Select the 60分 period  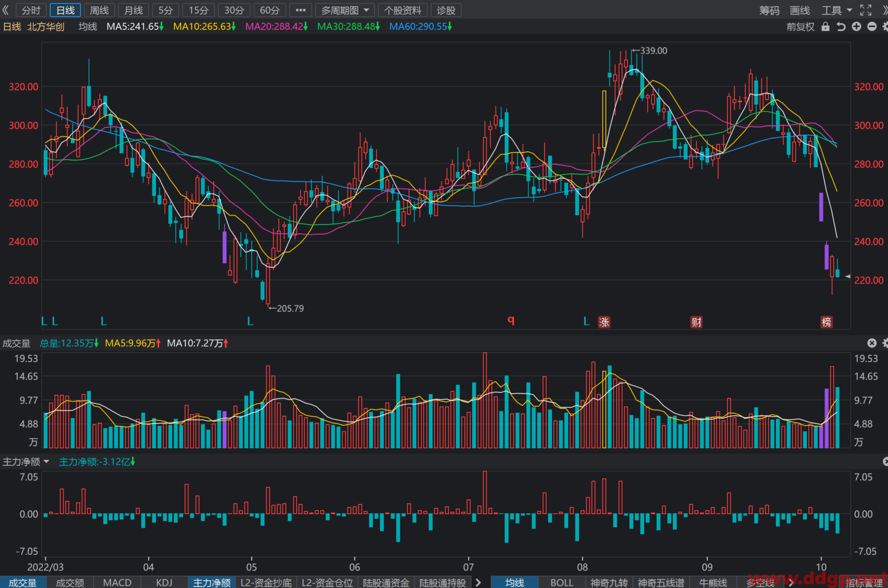[270, 10]
